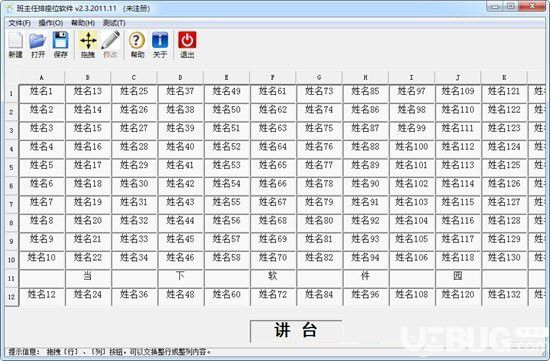Select row 11 cell containing 当
550x361 pixels.
(x=88, y=279)
